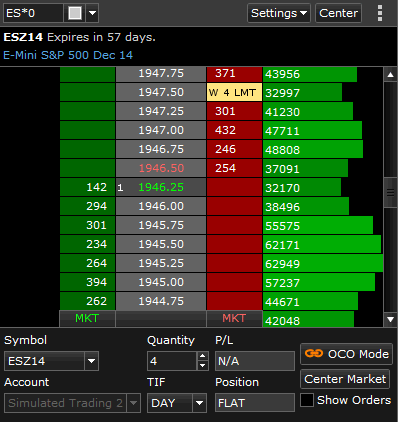Increase Quantity with the up spinner arrow

point(202,356)
